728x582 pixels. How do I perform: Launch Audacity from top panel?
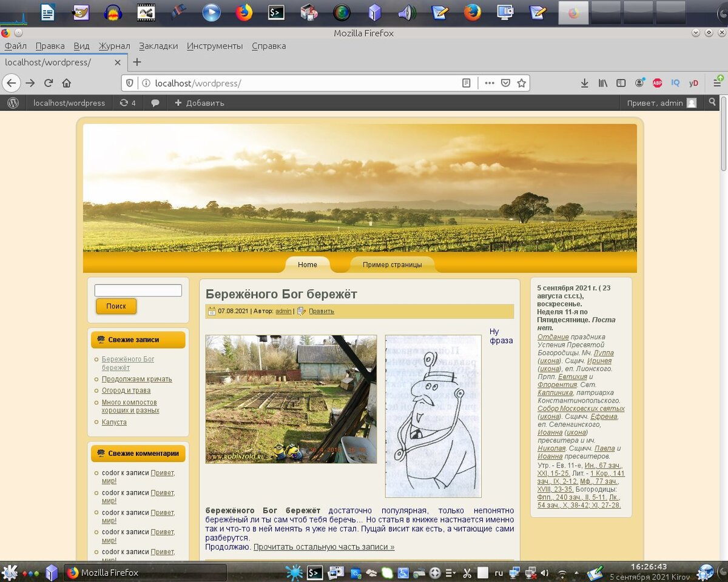click(113, 12)
